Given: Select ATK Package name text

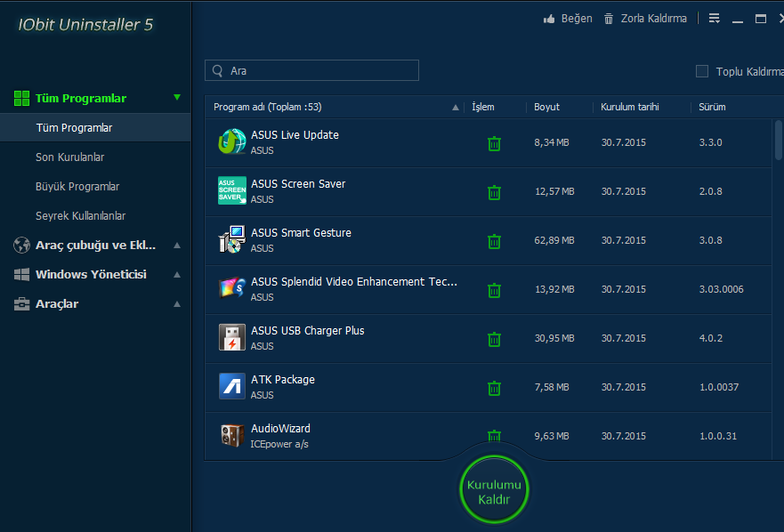Looking at the screenshot, I should [283, 380].
